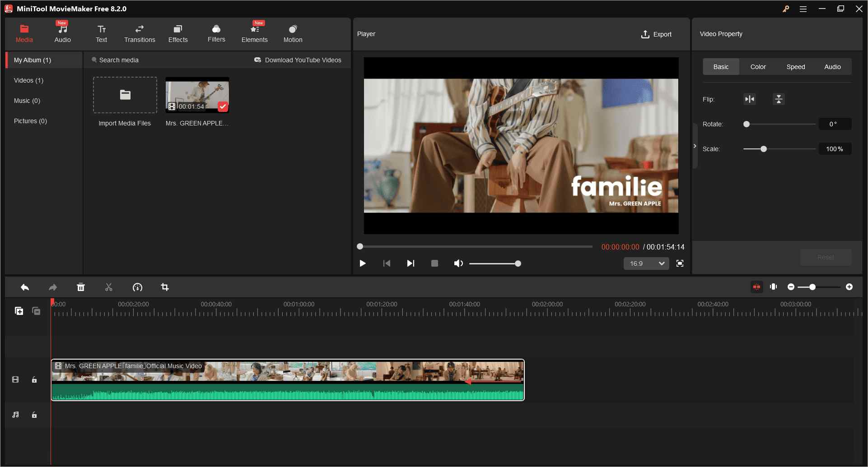Click Import Media Files box

tap(125, 95)
